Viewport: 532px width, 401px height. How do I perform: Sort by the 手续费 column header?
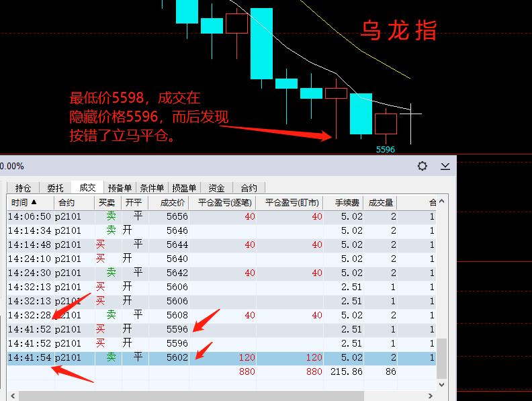[x=343, y=203]
